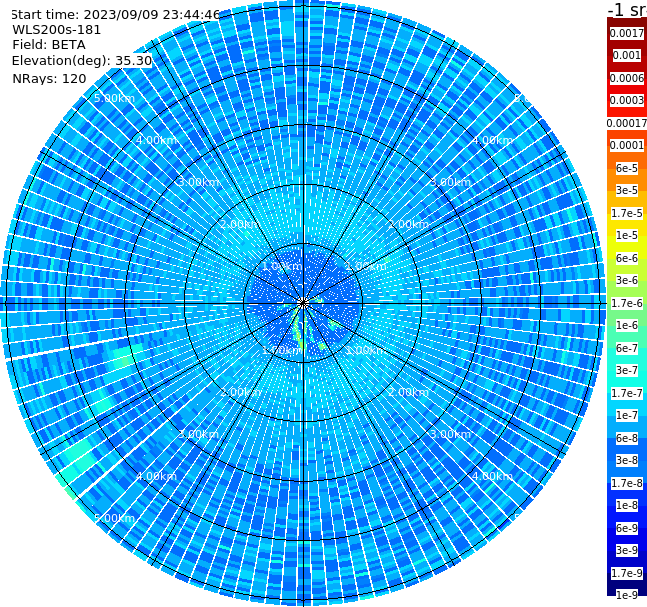Click the 6e-7 colorbar label
The height and width of the screenshot is (607, 647).
[627, 348]
